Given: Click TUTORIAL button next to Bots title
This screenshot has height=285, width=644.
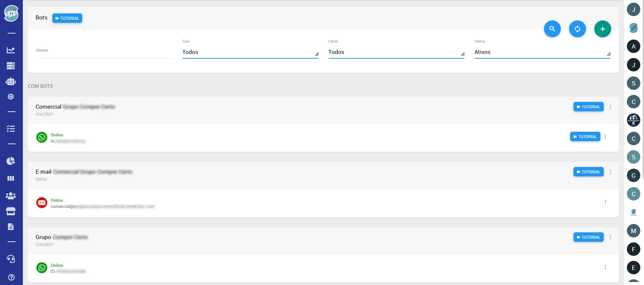Looking at the screenshot, I should pyautogui.click(x=67, y=18).
